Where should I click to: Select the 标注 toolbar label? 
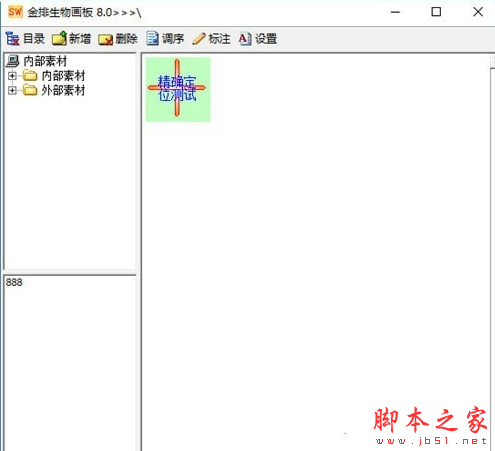219,39
